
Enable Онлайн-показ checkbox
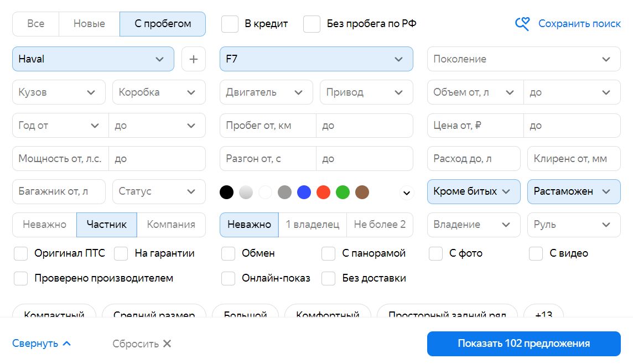pyautogui.click(x=228, y=278)
